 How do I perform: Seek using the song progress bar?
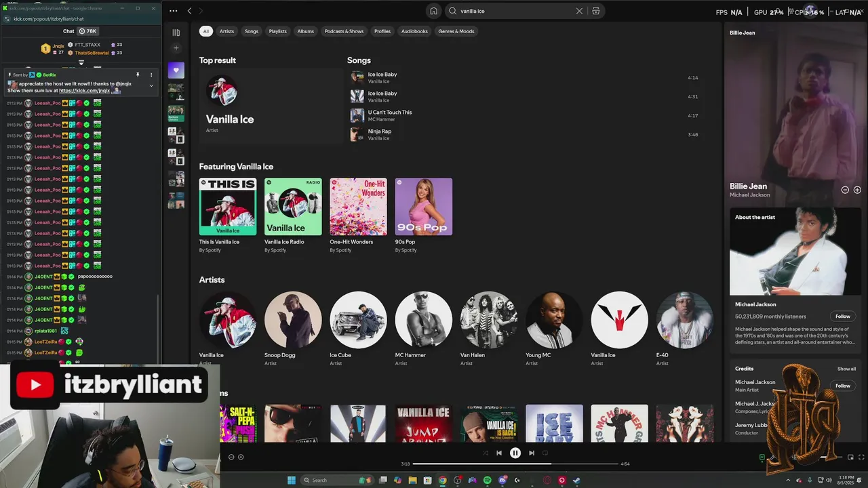pyautogui.click(x=515, y=464)
